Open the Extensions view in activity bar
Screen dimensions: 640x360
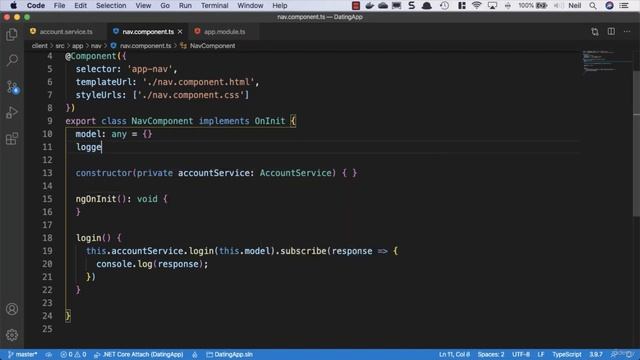[x=12, y=139]
